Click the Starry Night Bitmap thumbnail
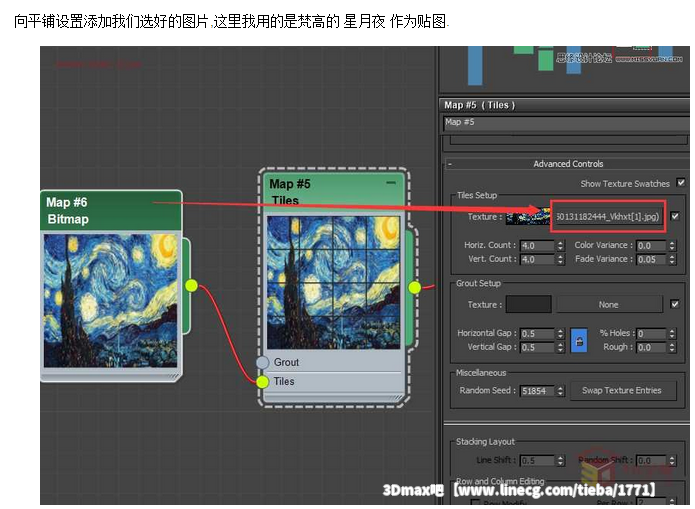695x509 pixels. 110,301
